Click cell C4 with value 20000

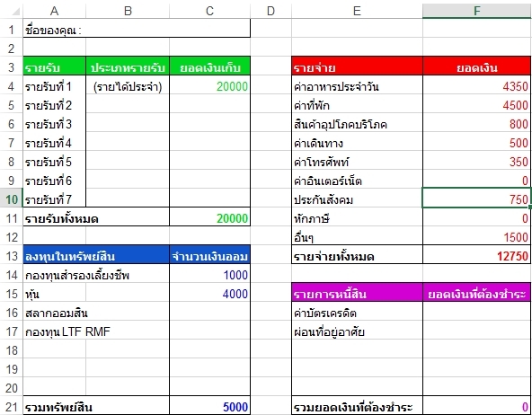209,86
